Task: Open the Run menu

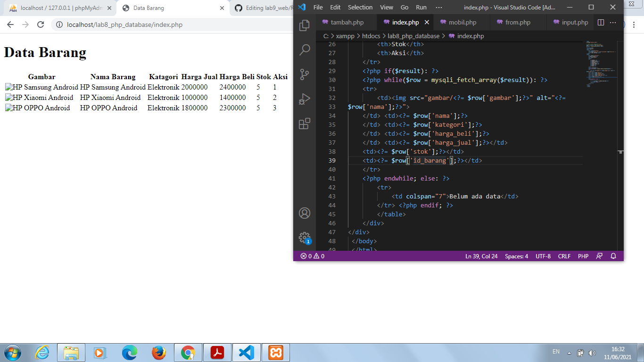Action: [421, 7]
